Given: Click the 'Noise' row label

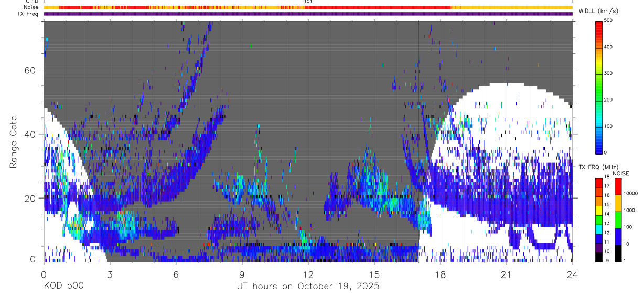Looking at the screenshot, I should [31, 7].
